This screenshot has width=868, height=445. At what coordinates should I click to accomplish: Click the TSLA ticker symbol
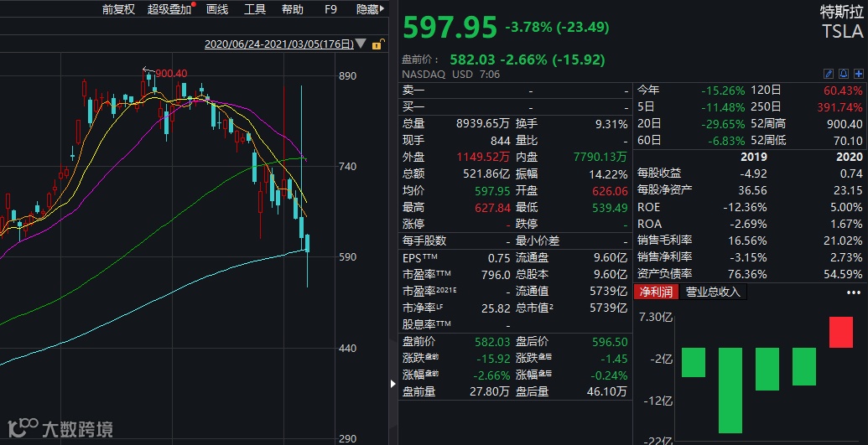[x=842, y=31]
